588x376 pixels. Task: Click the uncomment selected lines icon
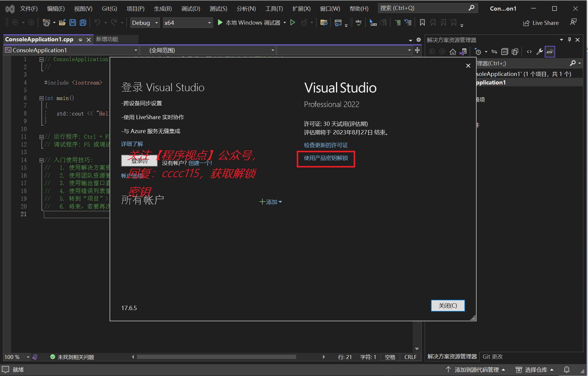[x=408, y=22]
